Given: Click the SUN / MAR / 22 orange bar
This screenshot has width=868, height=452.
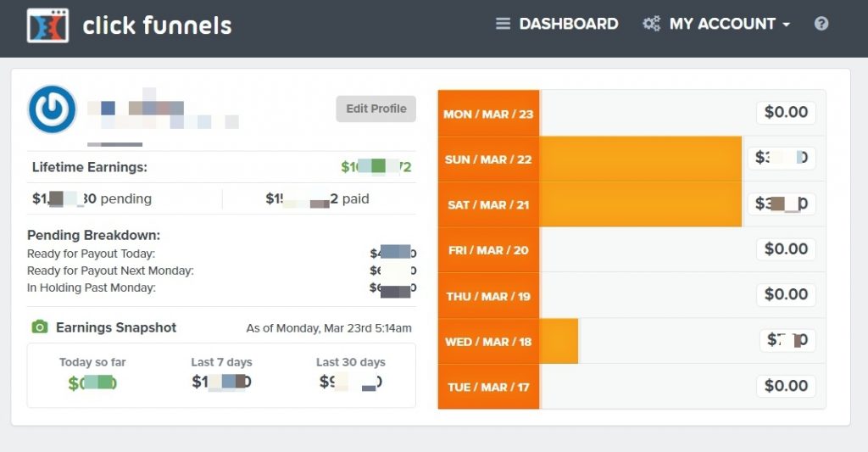Looking at the screenshot, I should pos(640,159).
